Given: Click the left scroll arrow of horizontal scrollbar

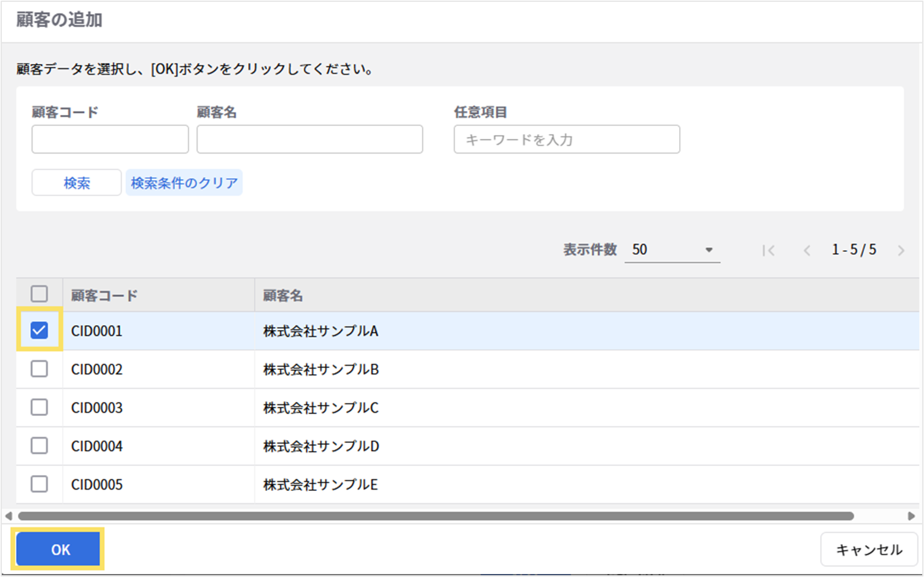Looking at the screenshot, I should pyautogui.click(x=8, y=516).
